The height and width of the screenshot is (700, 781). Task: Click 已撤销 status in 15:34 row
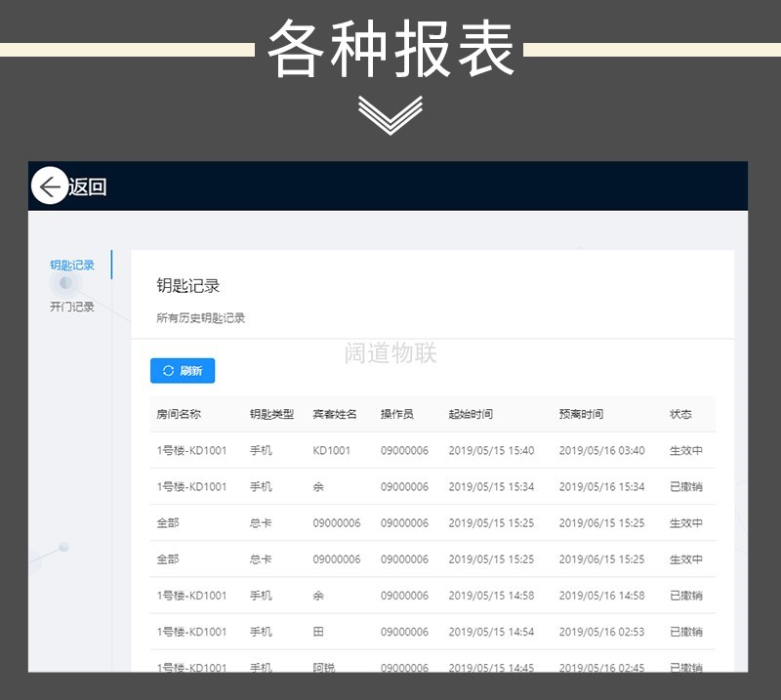tap(686, 487)
